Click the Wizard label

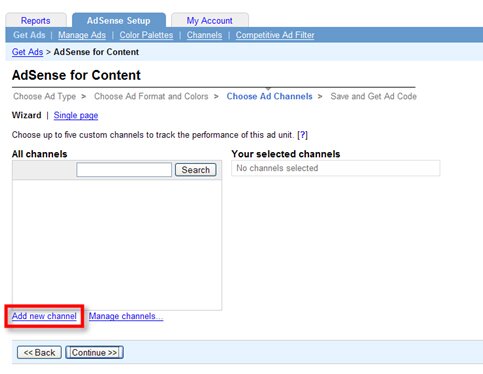[x=27, y=115]
